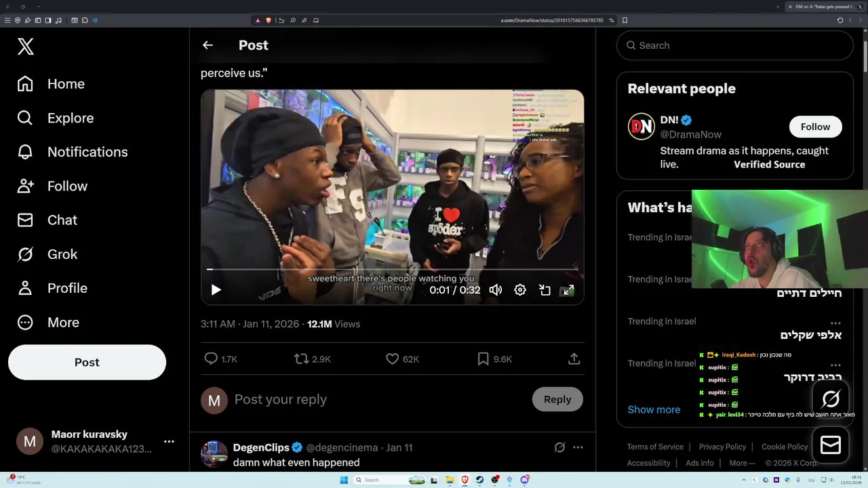The width and height of the screenshot is (868, 488).
Task: Follow the DN! account
Action: [x=815, y=127]
